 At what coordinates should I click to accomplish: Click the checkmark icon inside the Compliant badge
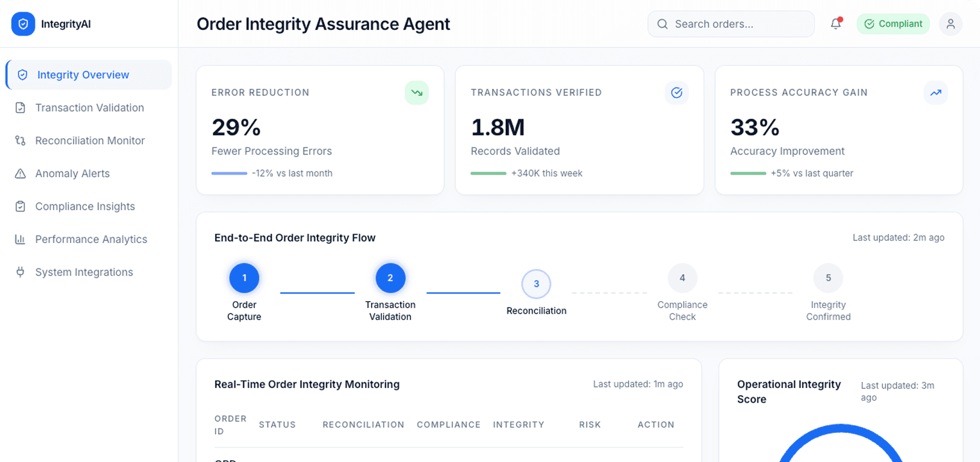(869, 24)
